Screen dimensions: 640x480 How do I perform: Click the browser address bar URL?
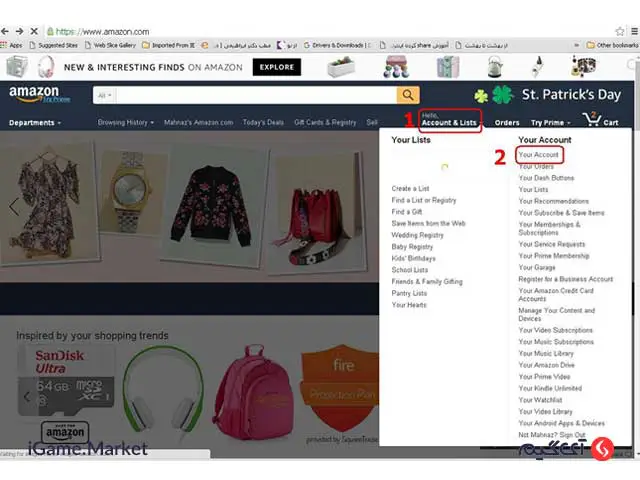click(102, 31)
